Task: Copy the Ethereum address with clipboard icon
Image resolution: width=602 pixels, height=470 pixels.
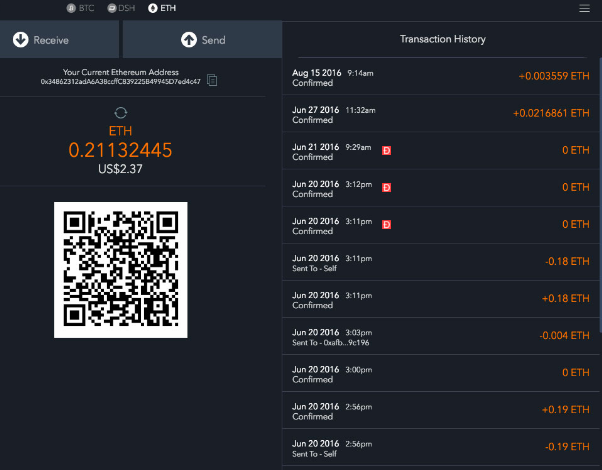Action: coord(212,80)
